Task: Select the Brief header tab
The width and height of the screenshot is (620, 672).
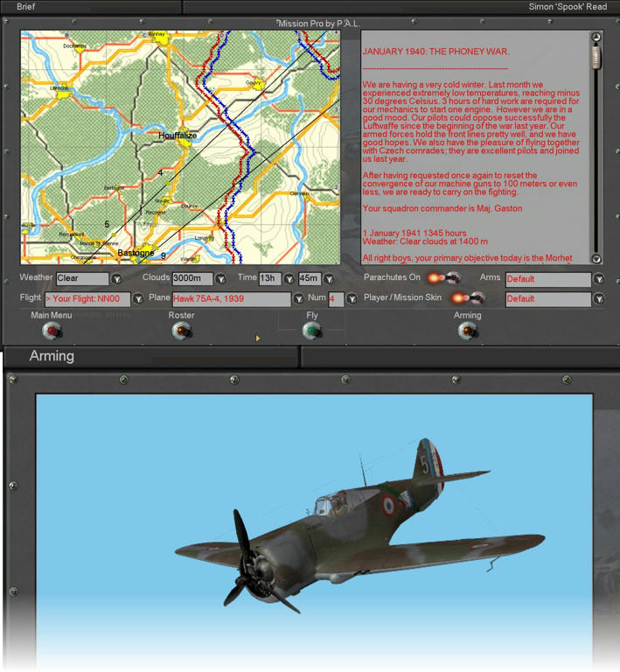Action: coord(26,6)
